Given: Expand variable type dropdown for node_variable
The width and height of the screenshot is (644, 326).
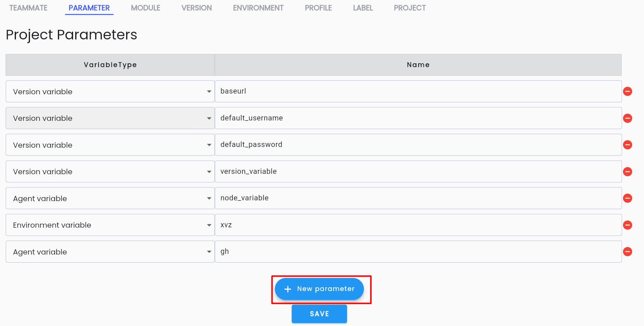Looking at the screenshot, I should coord(110,198).
